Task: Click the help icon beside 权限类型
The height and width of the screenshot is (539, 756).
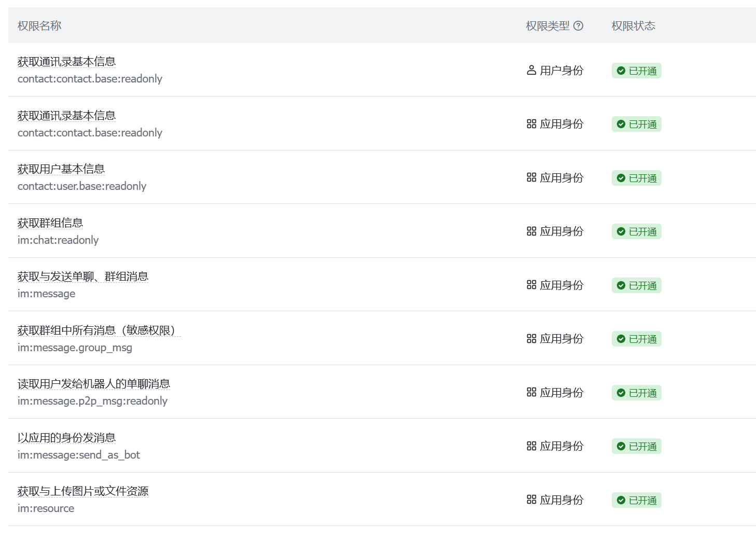Action: click(x=579, y=26)
